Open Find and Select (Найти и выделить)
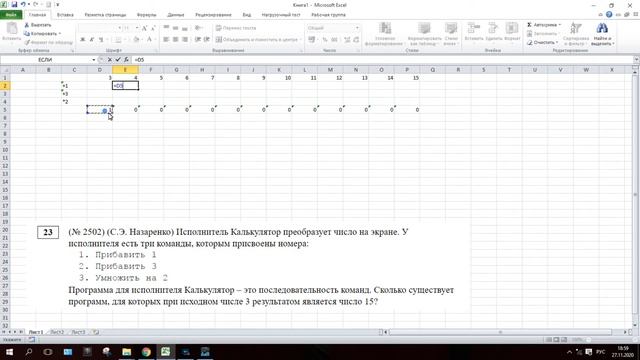Viewport: 640px width, 360px height. click(x=602, y=33)
